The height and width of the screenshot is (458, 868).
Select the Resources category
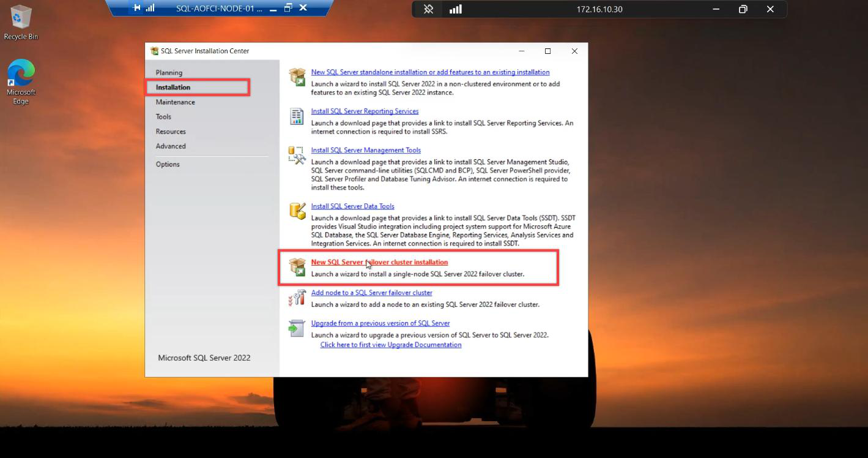point(171,132)
